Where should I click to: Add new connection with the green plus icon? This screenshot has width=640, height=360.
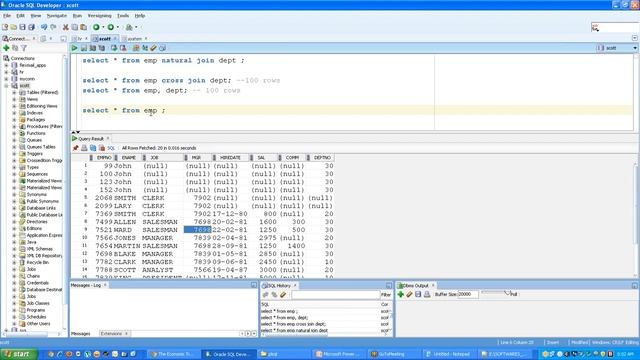tap(6, 48)
